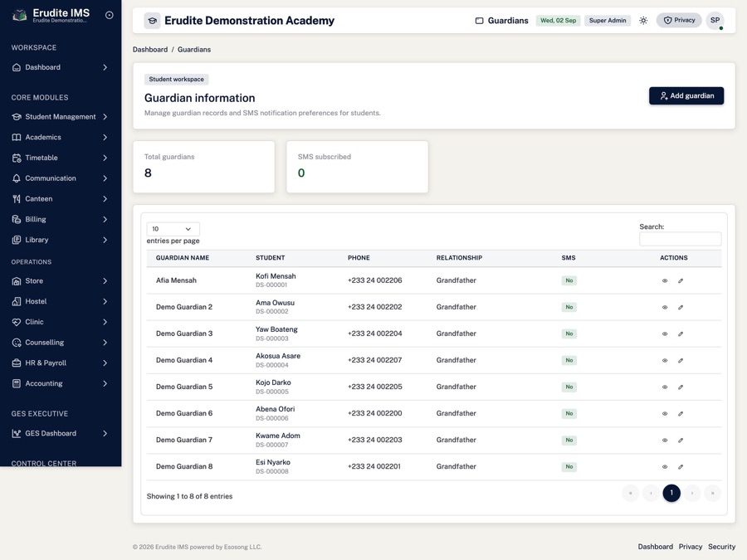Edit Afia Mensah guardian pencil icon
The width and height of the screenshot is (747, 560).
click(681, 280)
